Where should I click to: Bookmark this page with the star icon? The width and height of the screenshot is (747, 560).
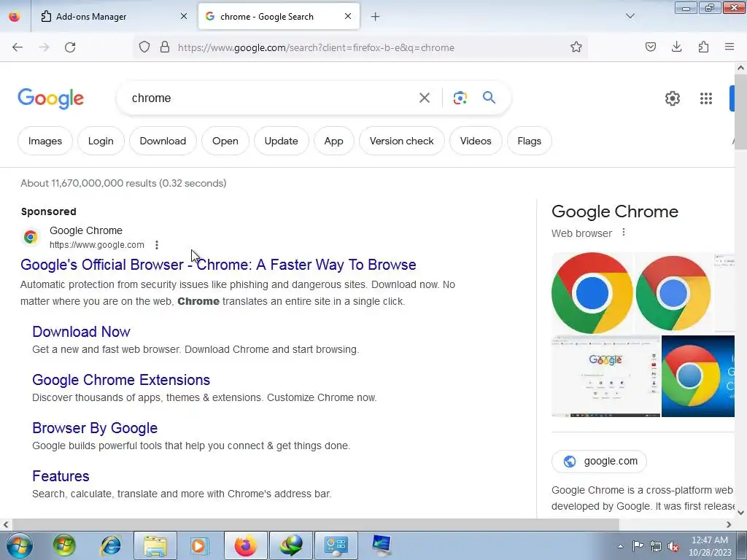point(576,47)
